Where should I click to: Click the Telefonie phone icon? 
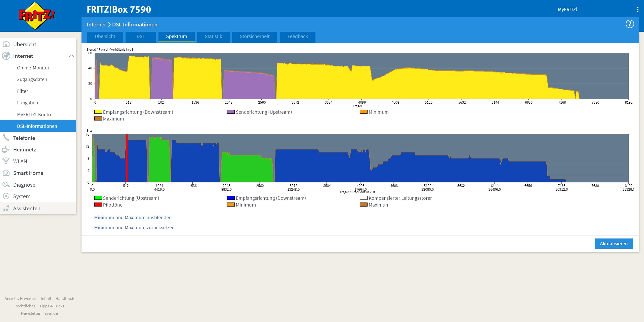point(6,138)
